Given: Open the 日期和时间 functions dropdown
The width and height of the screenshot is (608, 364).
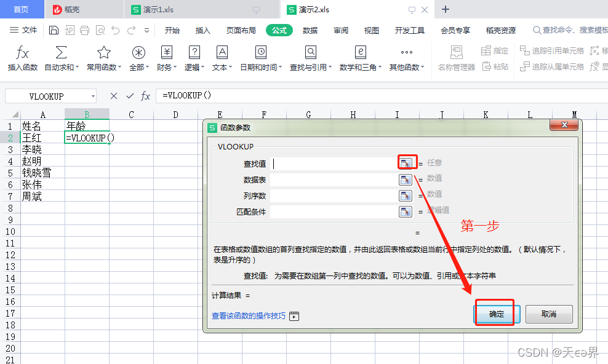Looking at the screenshot, I should [261, 58].
